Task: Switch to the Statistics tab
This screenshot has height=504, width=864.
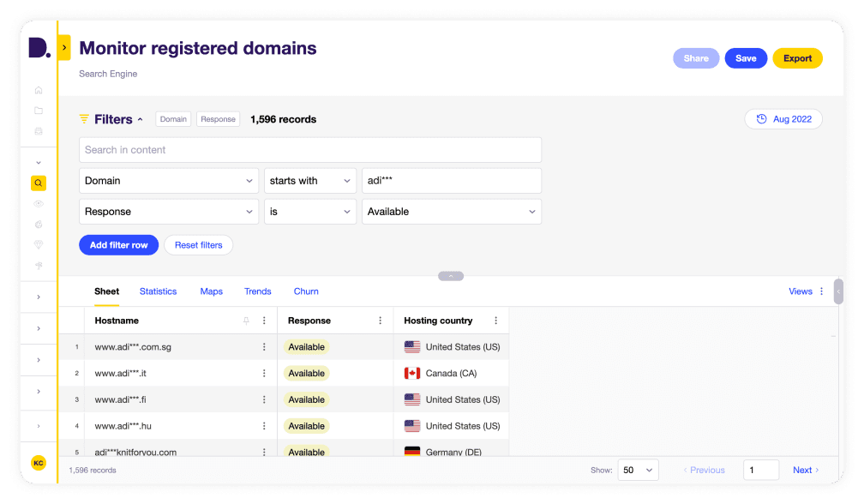Action: click(158, 291)
